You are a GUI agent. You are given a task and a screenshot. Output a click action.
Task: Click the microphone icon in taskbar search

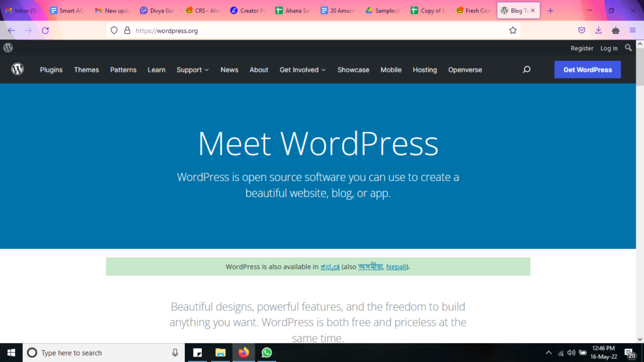tap(175, 353)
